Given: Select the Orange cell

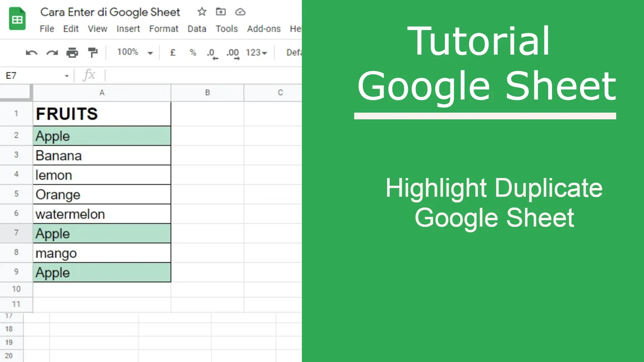Looking at the screenshot, I should pyautogui.click(x=102, y=194).
